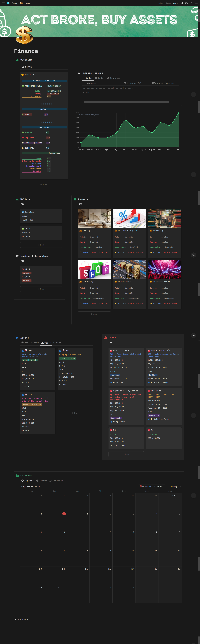Image resolution: width=200 pixels, height=644 pixels.
Task: Open the ACB - Garage debt card
Action: [x=126, y=367]
